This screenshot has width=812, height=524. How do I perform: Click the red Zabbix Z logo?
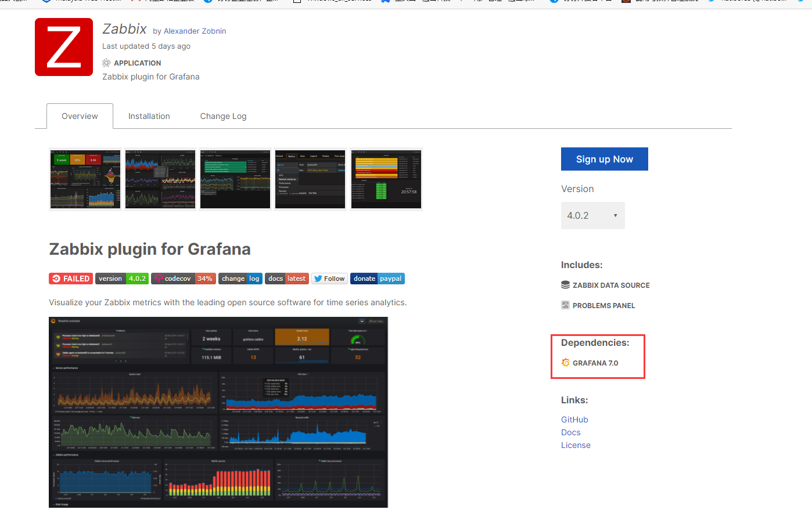point(63,46)
